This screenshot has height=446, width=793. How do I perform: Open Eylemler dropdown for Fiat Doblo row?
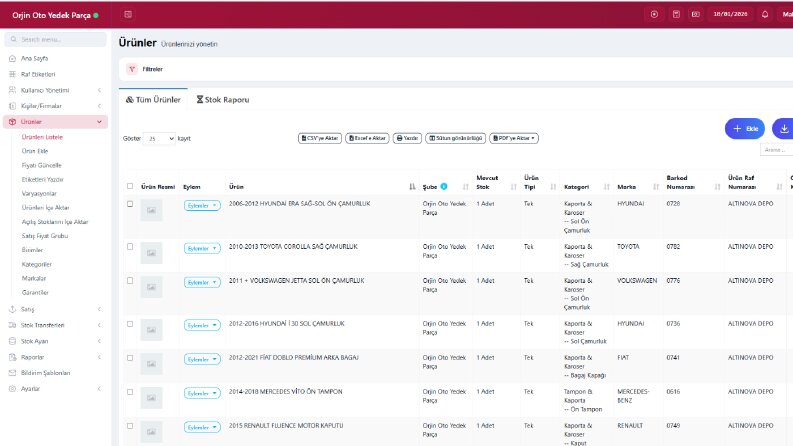[202, 359]
